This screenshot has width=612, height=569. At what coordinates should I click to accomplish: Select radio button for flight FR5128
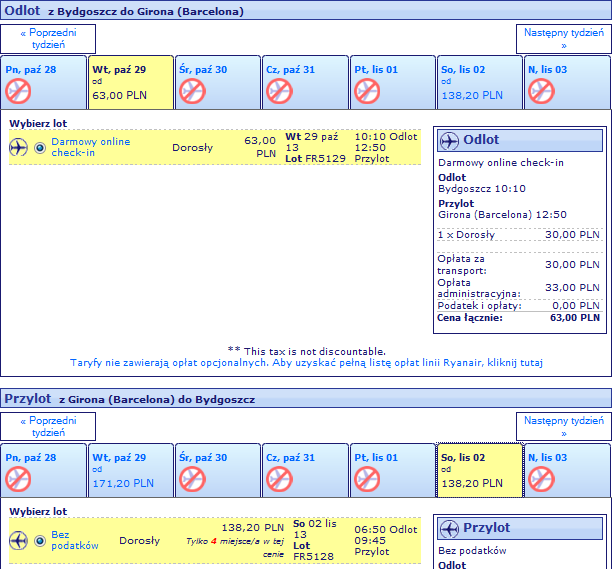coord(40,541)
